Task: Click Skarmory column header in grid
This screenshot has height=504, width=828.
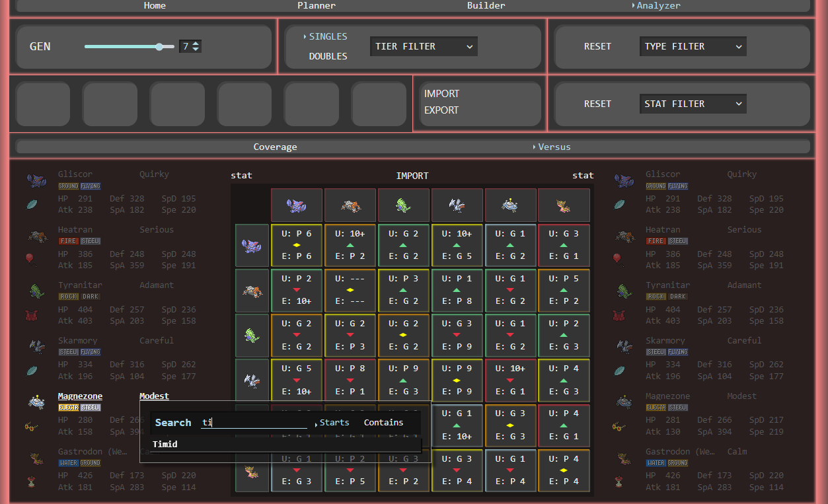Action: [457, 205]
